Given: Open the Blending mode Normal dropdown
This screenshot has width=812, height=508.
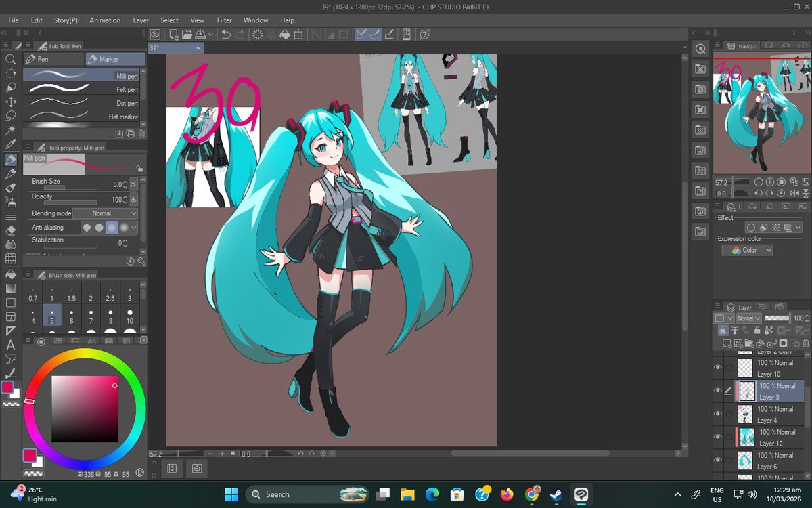Looking at the screenshot, I should (105, 213).
